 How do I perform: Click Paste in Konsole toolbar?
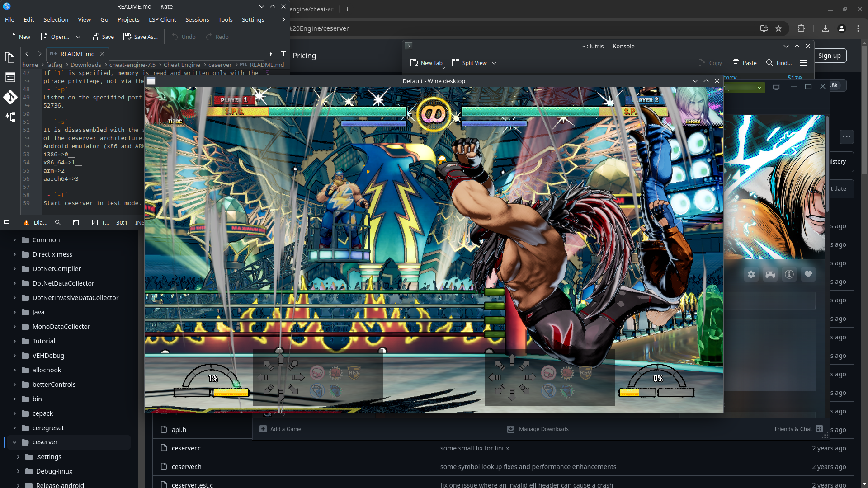coord(744,63)
